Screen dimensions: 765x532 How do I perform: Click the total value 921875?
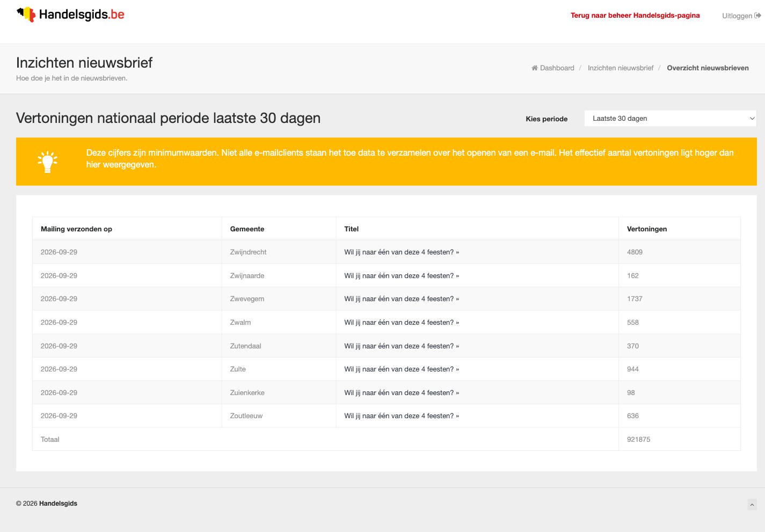coord(638,440)
